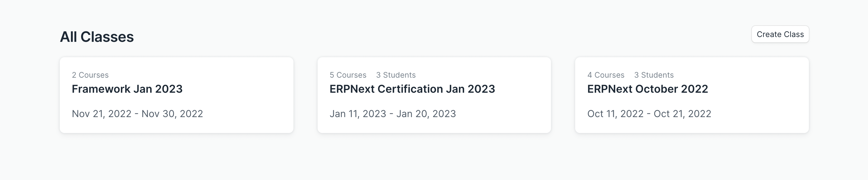Click the 4 Courses label on October card

click(606, 75)
